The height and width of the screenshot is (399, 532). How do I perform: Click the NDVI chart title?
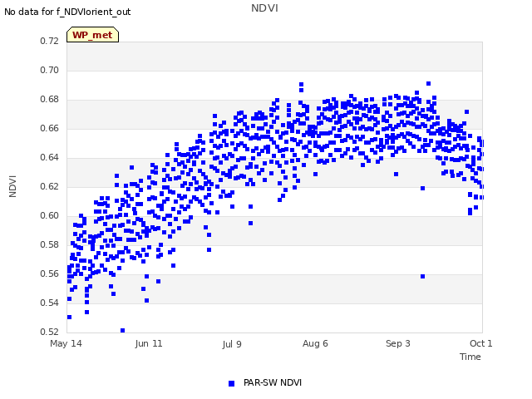pyautogui.click(x=264, y=8)
